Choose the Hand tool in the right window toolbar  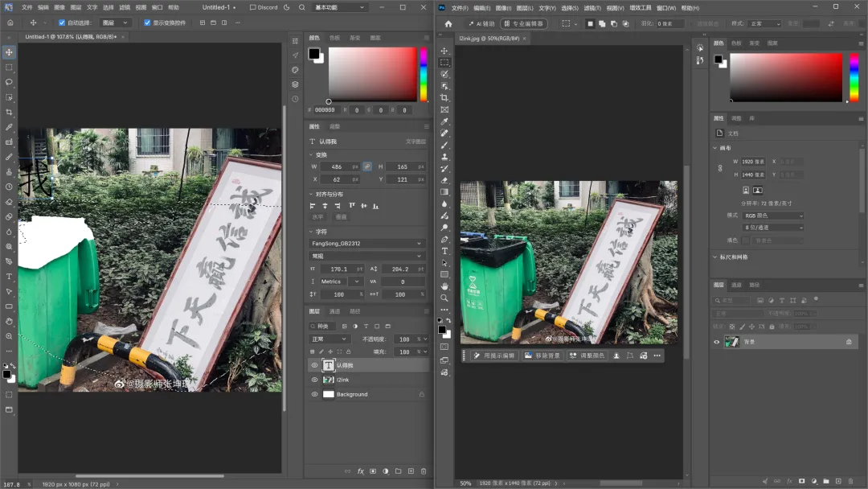tap(444, 286)
